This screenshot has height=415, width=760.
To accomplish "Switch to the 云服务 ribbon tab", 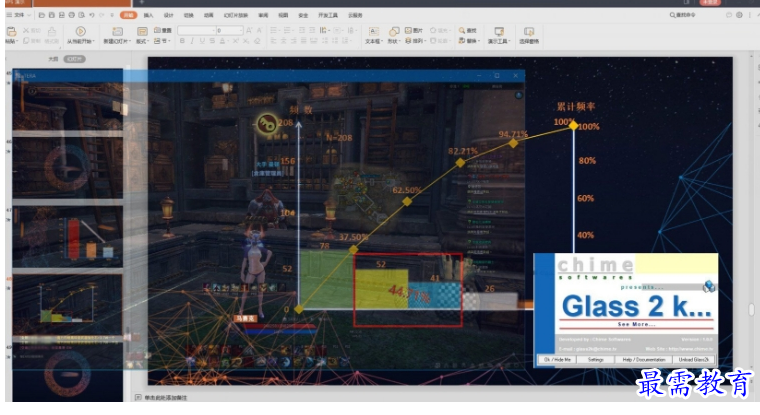I will tap(355, 16).
